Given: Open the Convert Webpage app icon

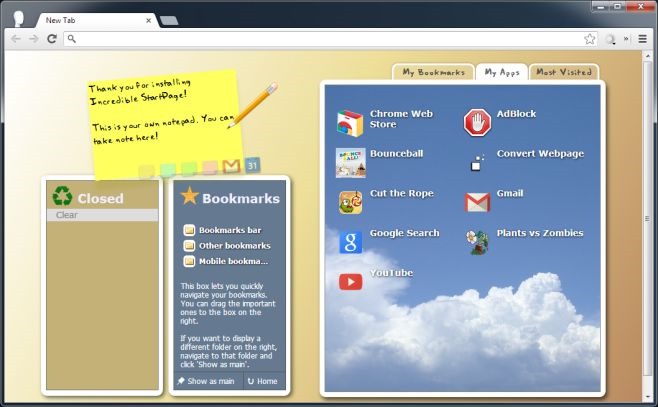Looking at the screenshot, I should (x=477, y=163).
